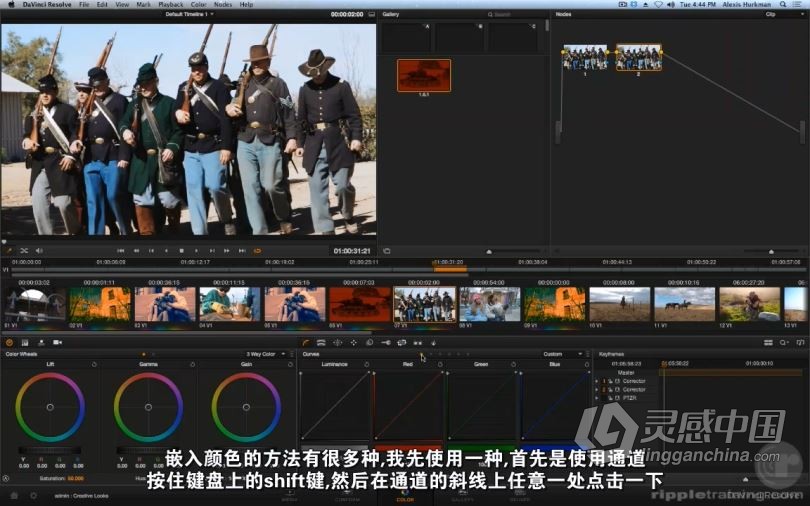810x506 pixels.
Task: Expand Corrector 2 in Keyframes list
Action: pyautogui.click(x=597, y=389)
